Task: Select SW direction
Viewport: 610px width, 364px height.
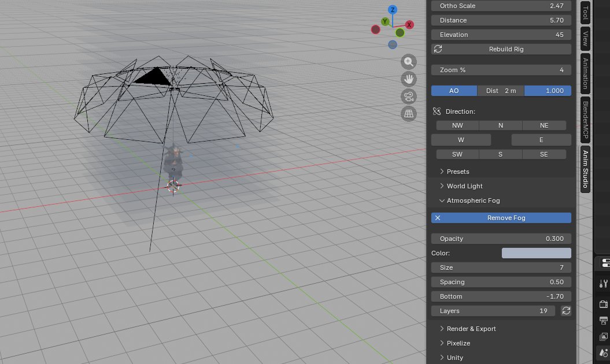Action: (457, 154)
